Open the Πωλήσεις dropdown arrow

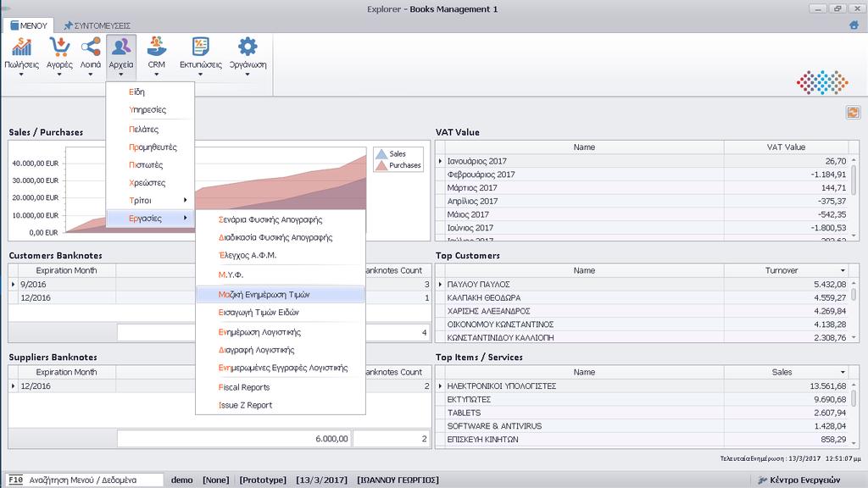click(21, 75)
